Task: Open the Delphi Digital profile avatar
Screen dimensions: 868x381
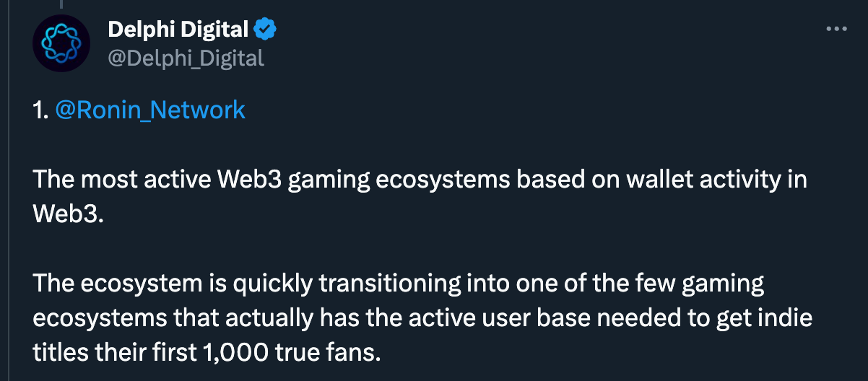Action: (61, 43)
